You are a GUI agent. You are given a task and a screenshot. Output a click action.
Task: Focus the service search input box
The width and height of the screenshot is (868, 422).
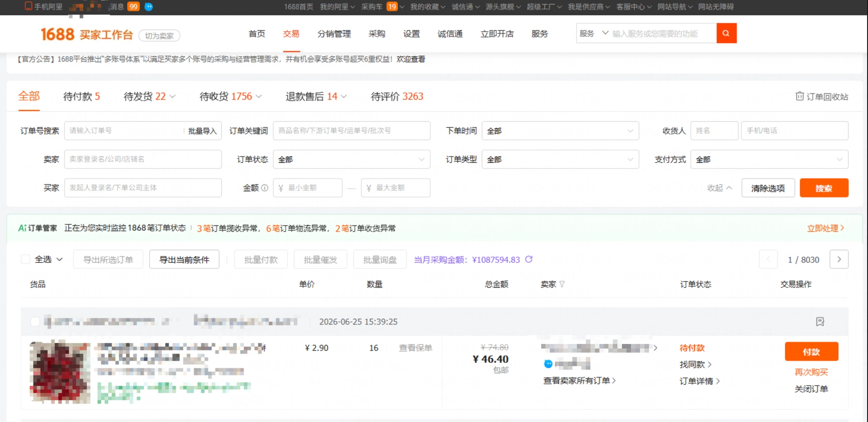[x=663, y=33]
